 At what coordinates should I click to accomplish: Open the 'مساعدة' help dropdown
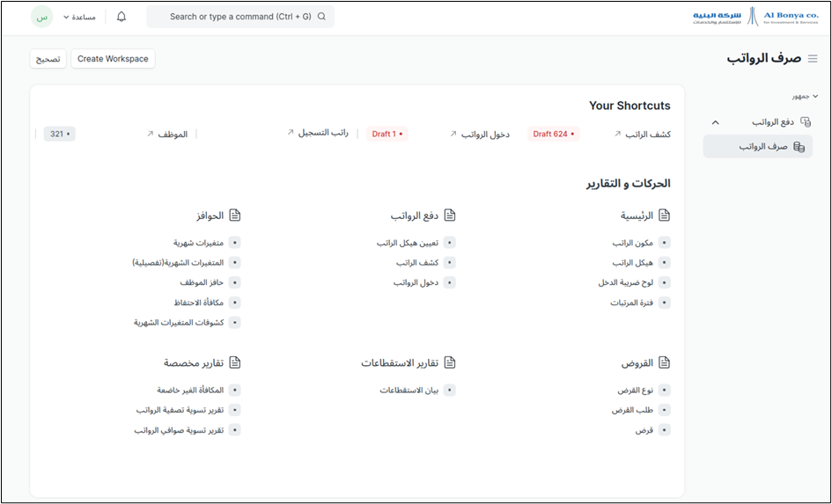(80, 17)
